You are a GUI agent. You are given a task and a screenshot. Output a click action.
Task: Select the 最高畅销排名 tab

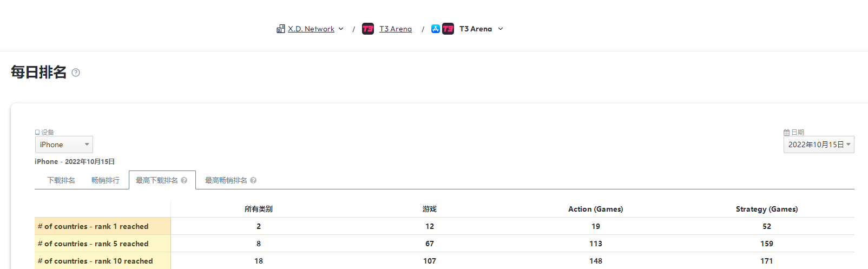pyautogui.click(x=226, y=180)
